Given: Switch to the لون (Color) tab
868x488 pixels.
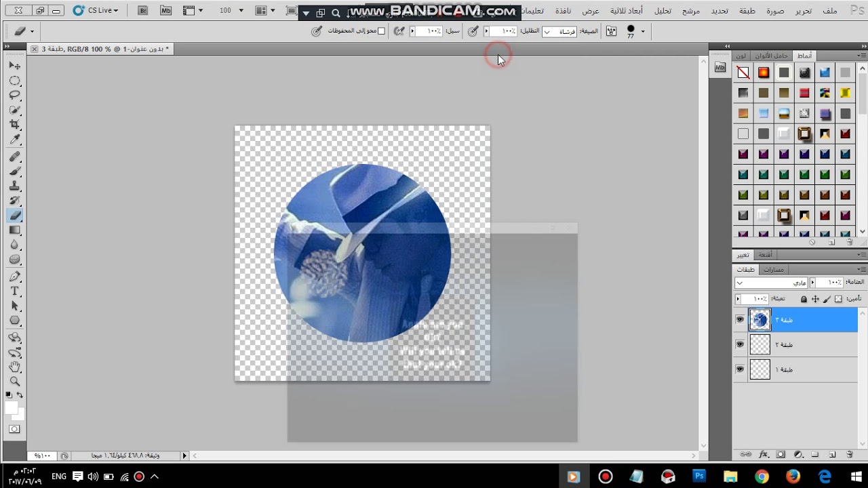Looking at the screenshot, I should [x=741, y=56].
